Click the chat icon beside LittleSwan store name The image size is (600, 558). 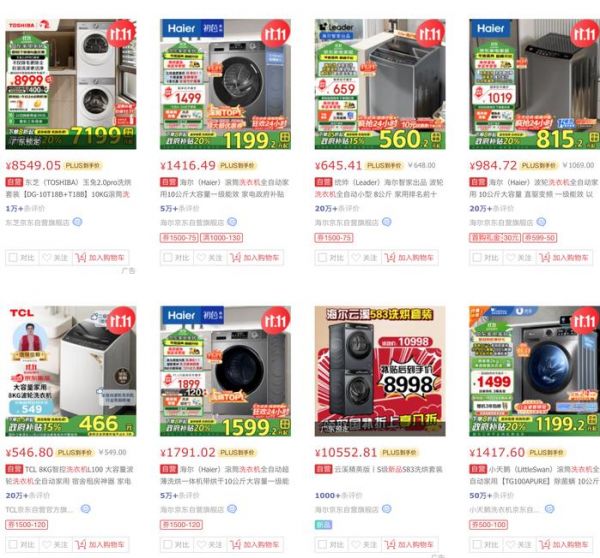pos(549,509)
